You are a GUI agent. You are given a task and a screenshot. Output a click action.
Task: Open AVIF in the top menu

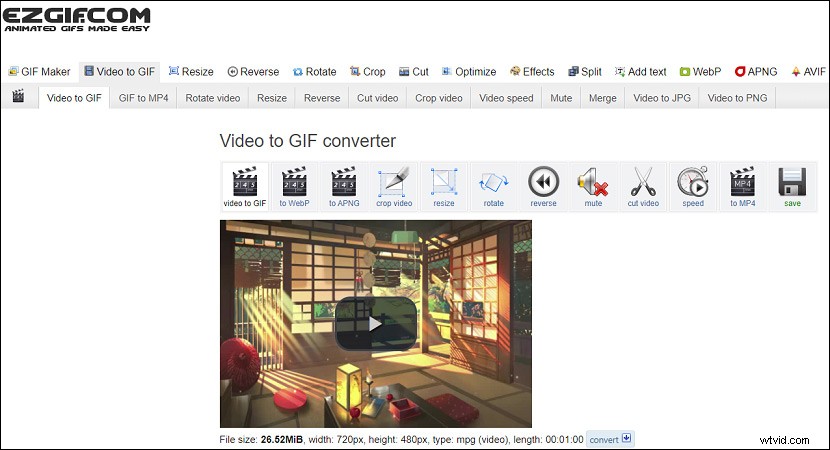808,71
